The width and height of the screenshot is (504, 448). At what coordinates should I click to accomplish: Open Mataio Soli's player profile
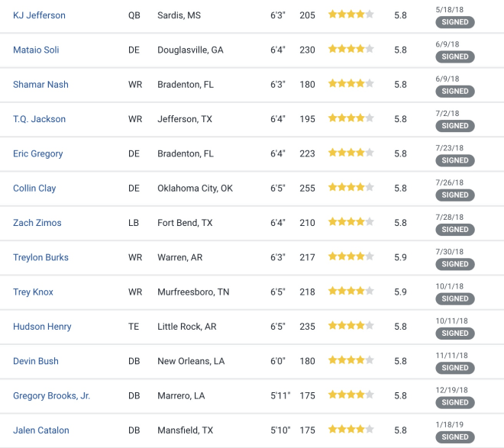coord(36,50)
